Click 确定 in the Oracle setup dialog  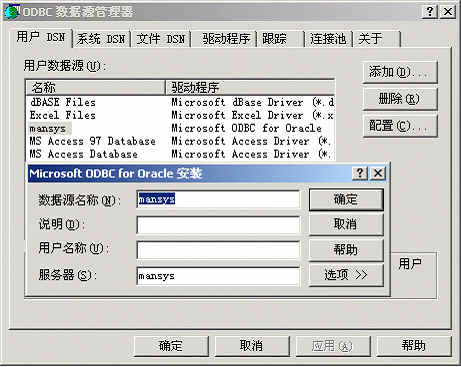[x=346, y=200]
